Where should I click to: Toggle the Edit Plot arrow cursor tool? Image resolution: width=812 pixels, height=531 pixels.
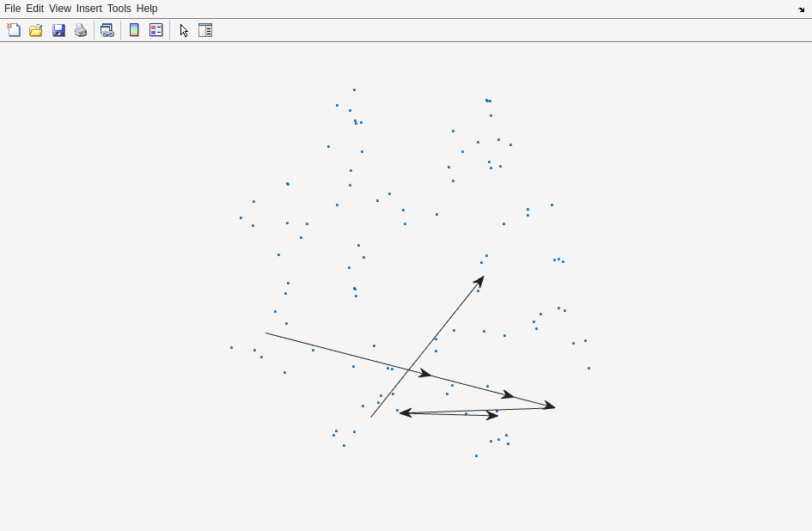point(184,30)
